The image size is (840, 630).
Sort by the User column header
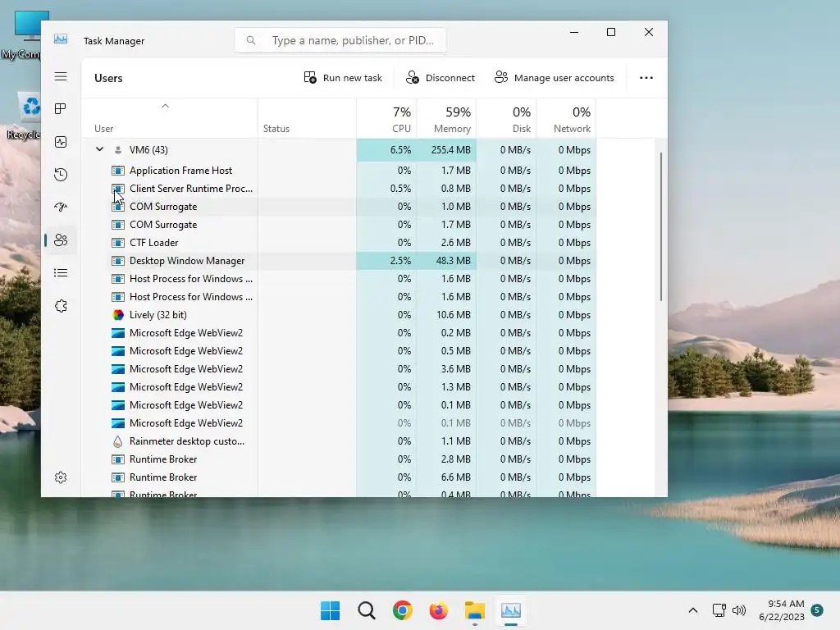point(169,119)
